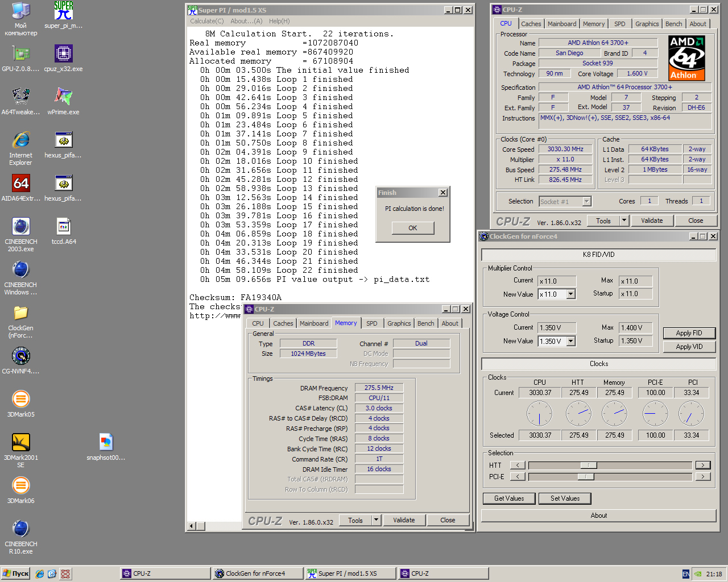
Task: Open the 3DMark05 desktop shortcut
Action: pyautogui.click(x=21, y=400)
